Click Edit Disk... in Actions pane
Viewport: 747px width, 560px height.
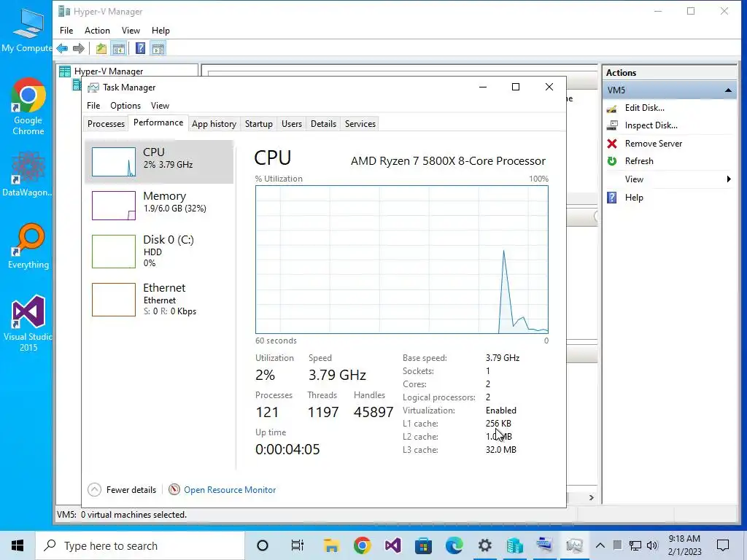(645, 108)
